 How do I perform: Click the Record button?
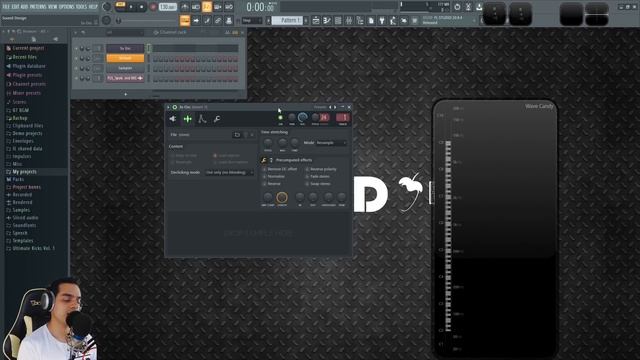pos(153,7)
